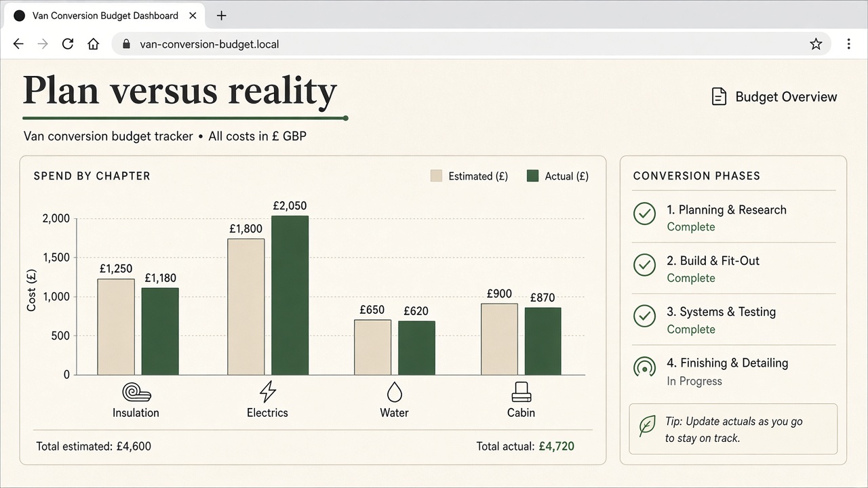Click the Electrics actual bar
The height and width of the screenshot is (488, 868).
290,296
